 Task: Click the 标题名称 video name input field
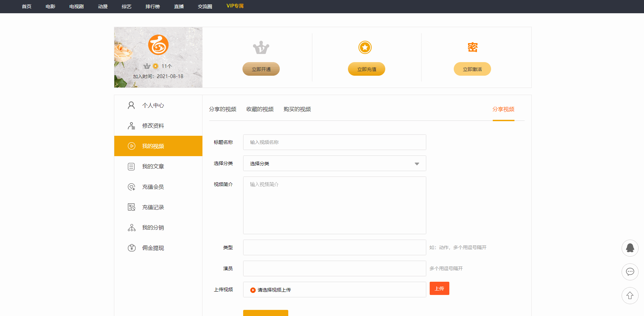(334, 142)
